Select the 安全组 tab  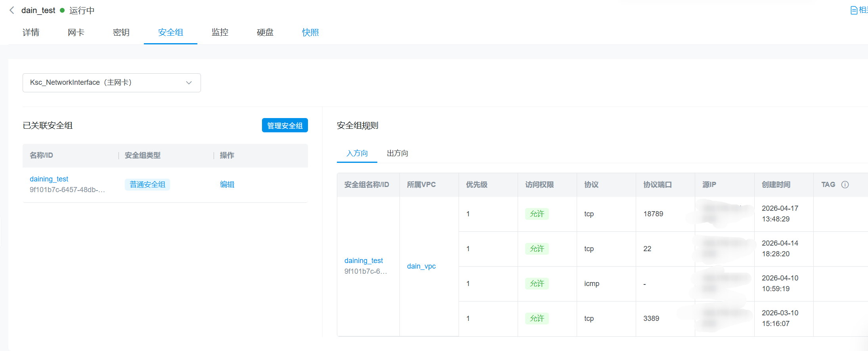pyautogui.click(x=170, y=32)
